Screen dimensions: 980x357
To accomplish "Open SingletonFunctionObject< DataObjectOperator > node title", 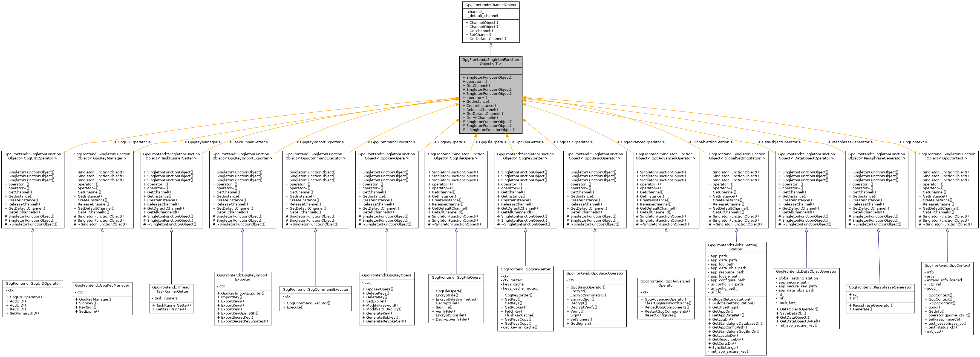I will (806, 156).
